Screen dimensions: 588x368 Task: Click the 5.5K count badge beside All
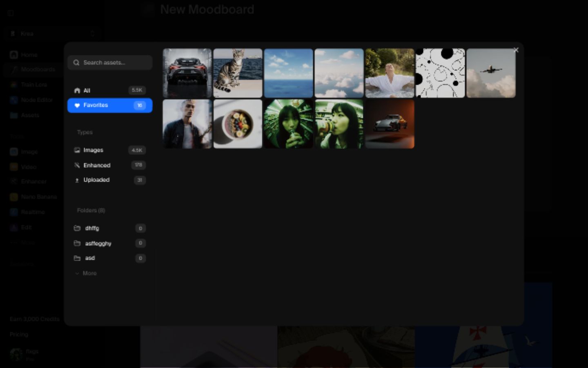137,90
